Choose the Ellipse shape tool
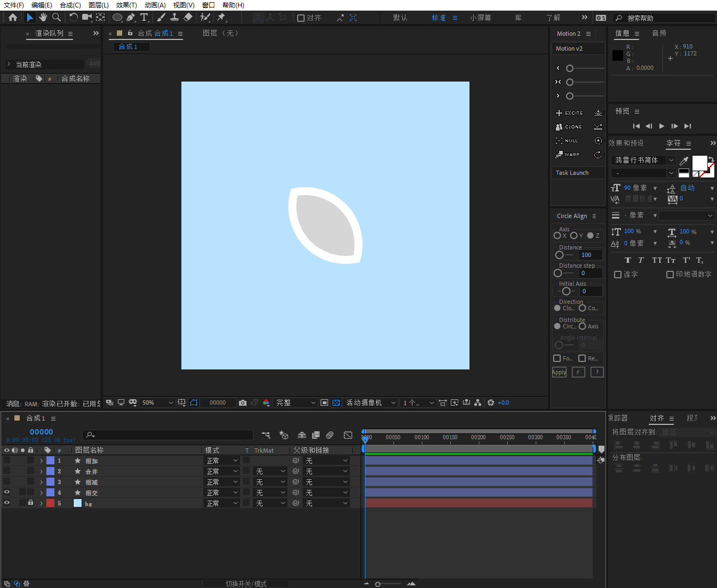The image size is (717, 588). tap(117, 18)
